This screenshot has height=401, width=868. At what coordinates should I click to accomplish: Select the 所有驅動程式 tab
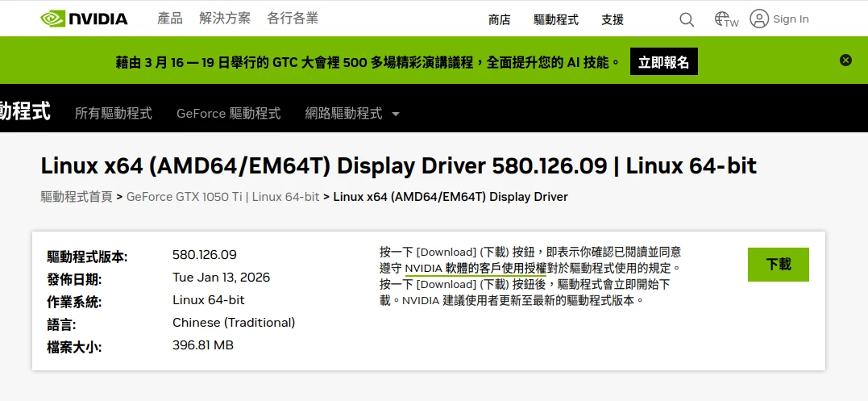tap(114, 114)
